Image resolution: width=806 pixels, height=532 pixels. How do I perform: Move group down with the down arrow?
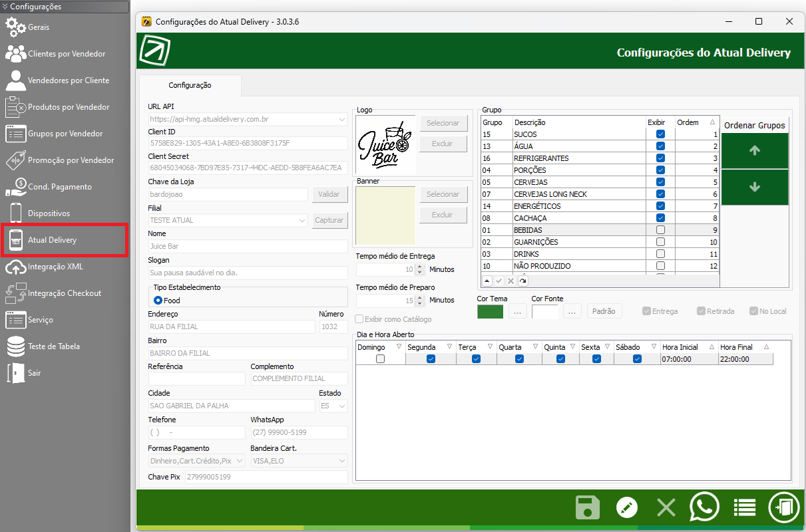tap(755, 188)
